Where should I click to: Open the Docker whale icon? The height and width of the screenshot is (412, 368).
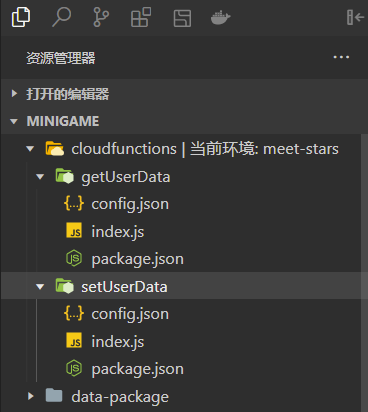pyautogui.click(x=220, y=18)
